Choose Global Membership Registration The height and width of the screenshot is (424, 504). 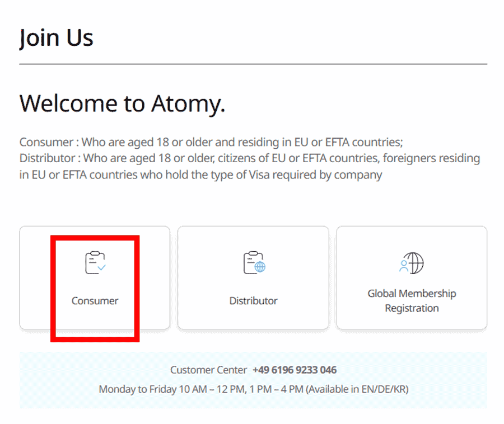(x=411, y=277)
